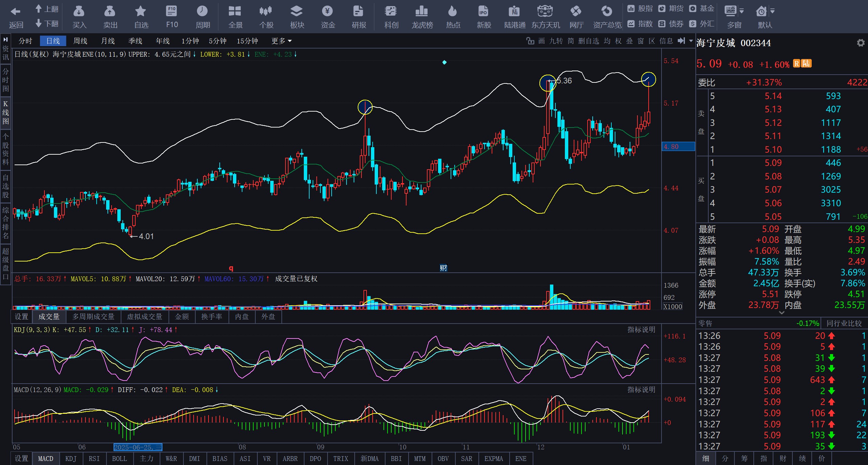This screenshot has height=465, width=868.
Task: Expand the quote details chevron below 外盘
Action: [x=782, y=313]
